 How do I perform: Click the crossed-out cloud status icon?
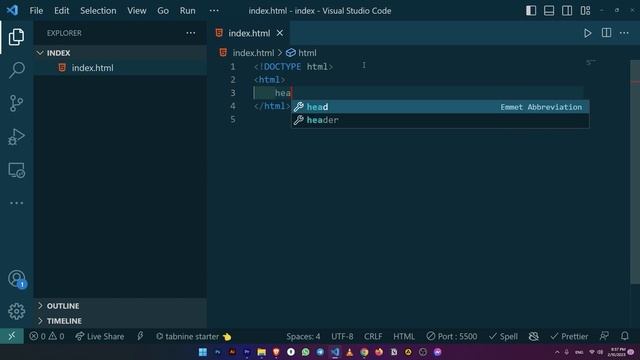(533, 336)
